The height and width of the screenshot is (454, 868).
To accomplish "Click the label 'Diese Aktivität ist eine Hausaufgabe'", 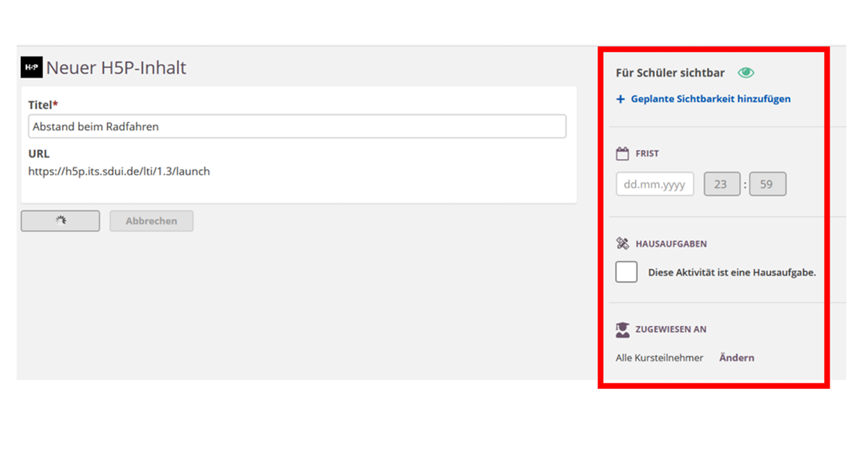I will (731, 273).
